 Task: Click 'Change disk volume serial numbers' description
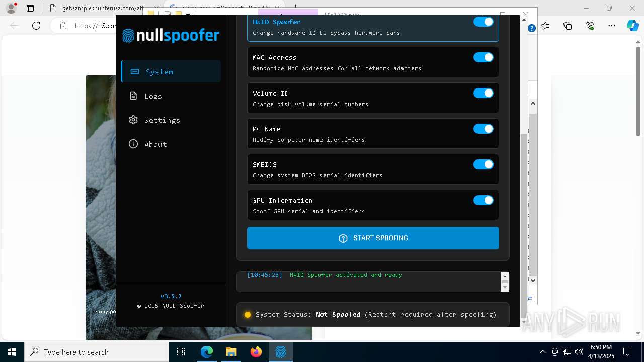310,104
